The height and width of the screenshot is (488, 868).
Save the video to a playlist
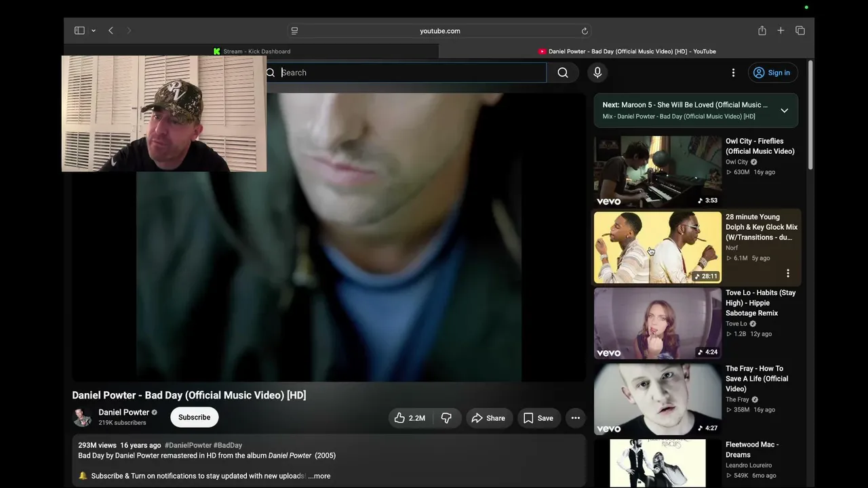point(538,418)
